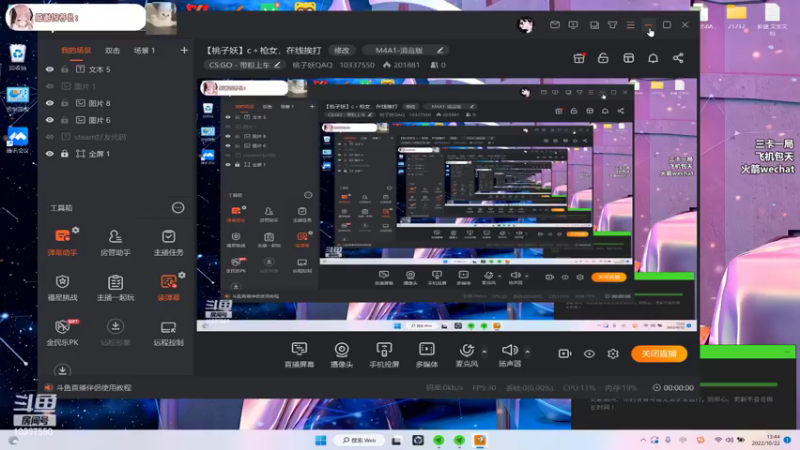Toggle the lock on 图片 8

64,103
